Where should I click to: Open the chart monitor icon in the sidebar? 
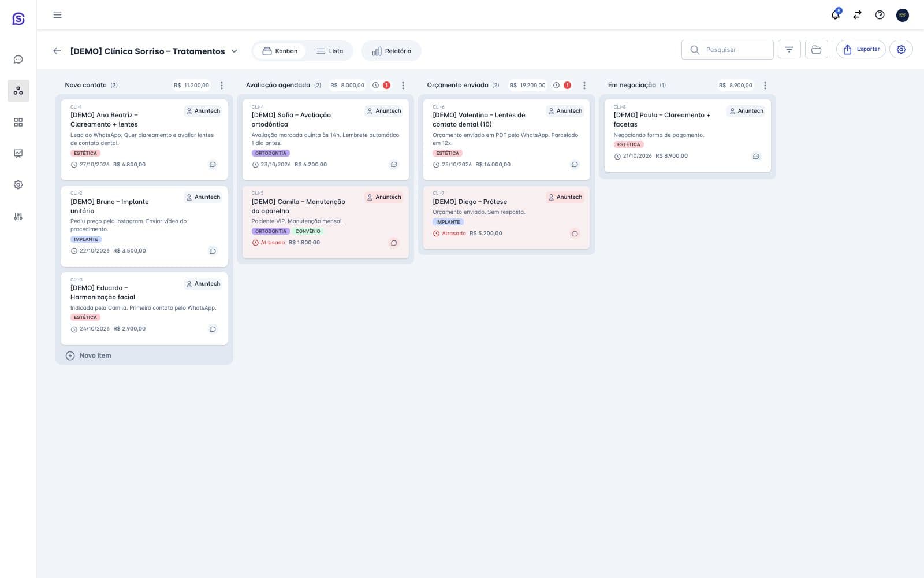(18, 154)
